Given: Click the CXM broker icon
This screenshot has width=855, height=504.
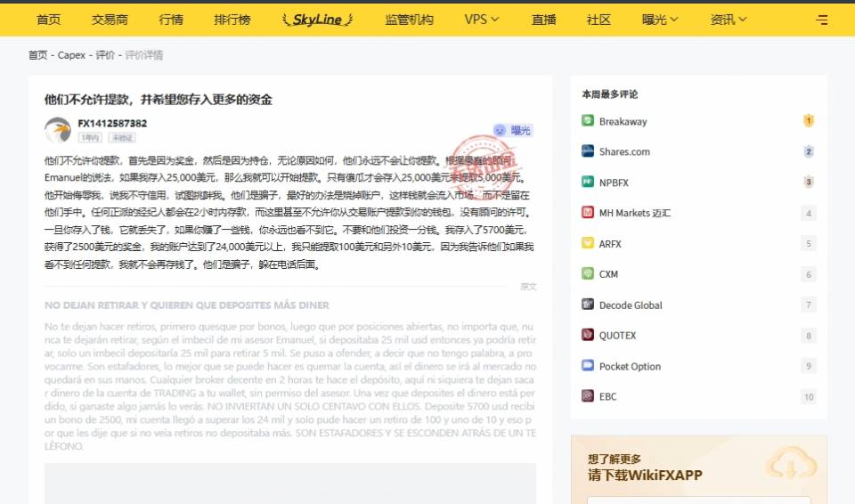Looking at the screenshot, I should [587, 273].
